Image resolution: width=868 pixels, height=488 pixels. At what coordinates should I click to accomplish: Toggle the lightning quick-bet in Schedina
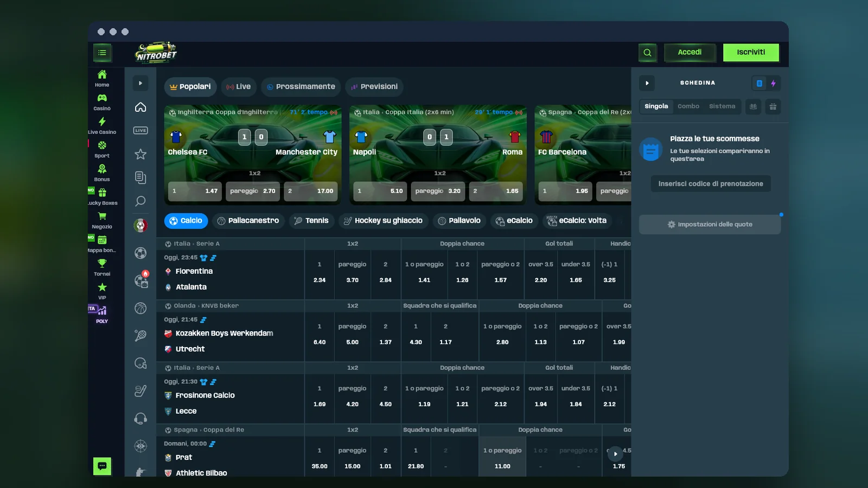774,84
